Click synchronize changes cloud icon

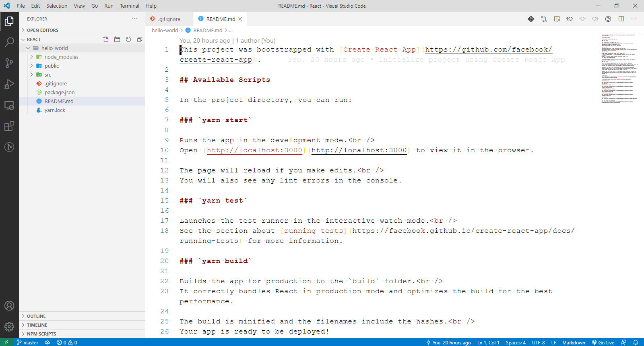tap(47, 342)
